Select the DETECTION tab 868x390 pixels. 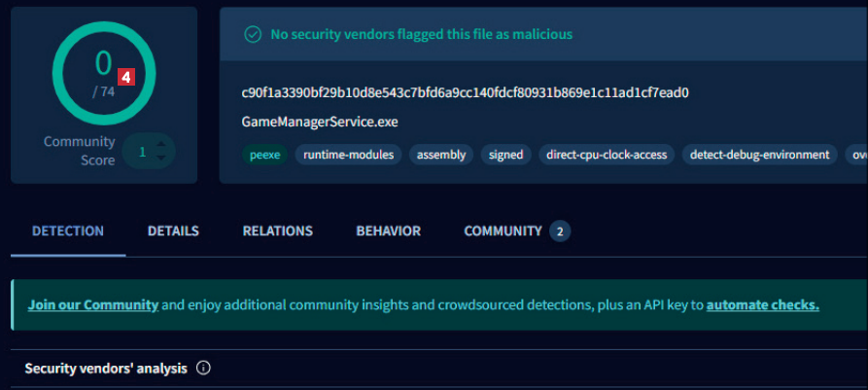[x=68, y=230]
